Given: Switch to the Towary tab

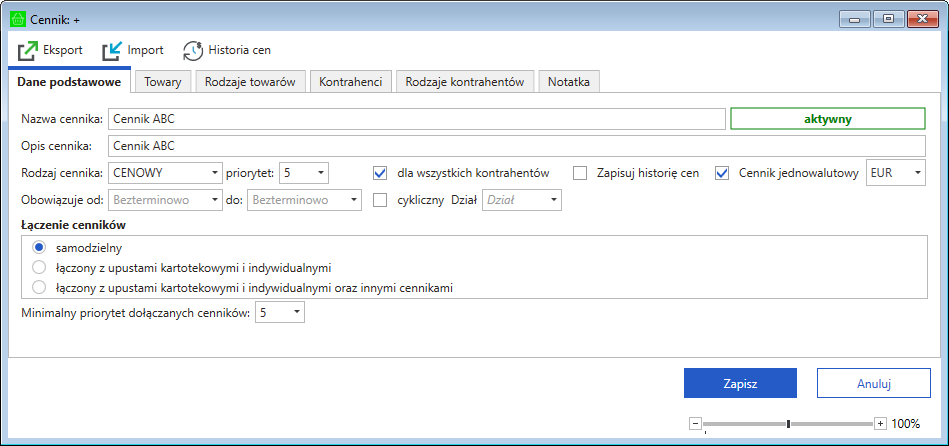Looking at the screenshot, I should 162,82.
